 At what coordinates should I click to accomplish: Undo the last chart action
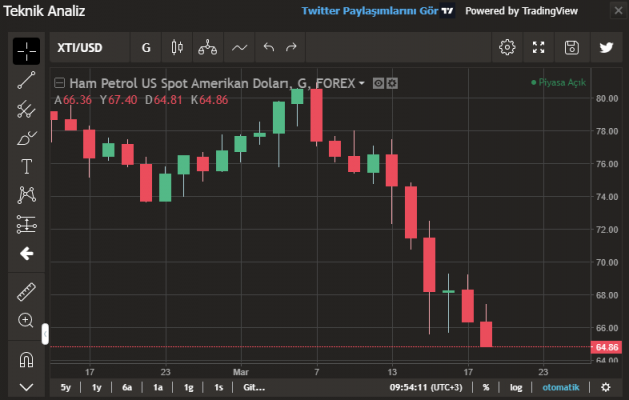point(269,47)
